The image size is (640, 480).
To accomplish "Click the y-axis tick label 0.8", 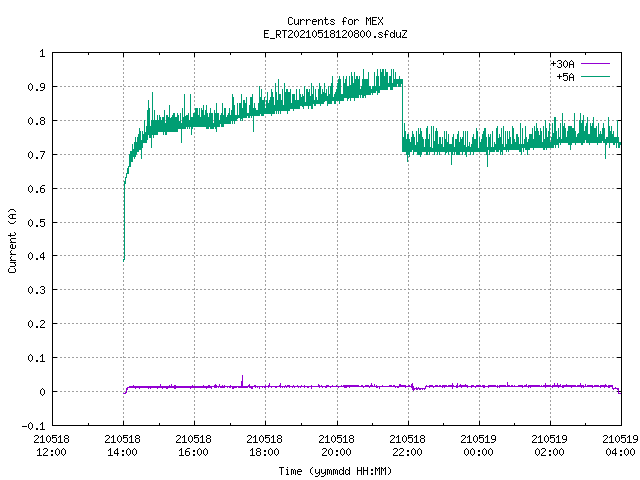I will 37,121.
